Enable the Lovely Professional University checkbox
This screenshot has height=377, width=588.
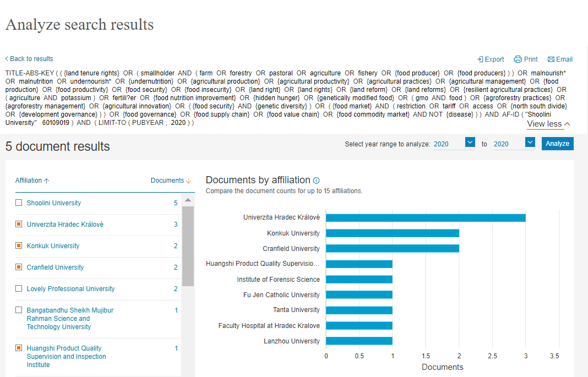[19, 289]
